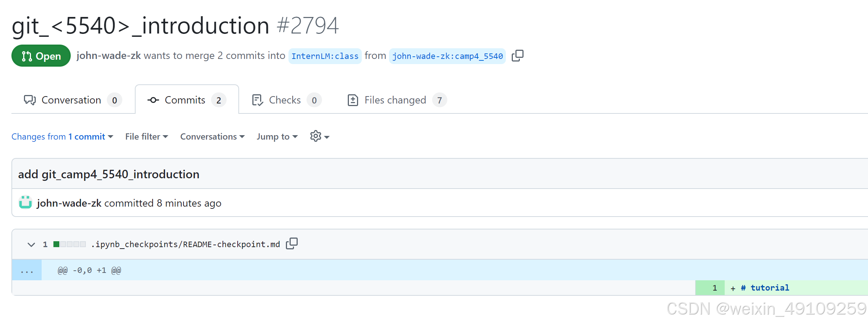
Task: Click the Conversation speech bubble icon
Action: click(x=29, y=100)
